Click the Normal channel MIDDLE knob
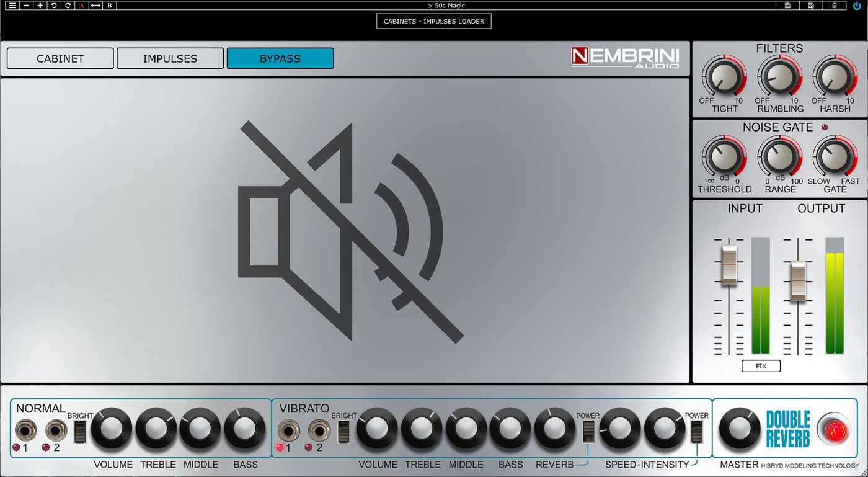Viewport: 868px width, 477px height. click(200, 428)
